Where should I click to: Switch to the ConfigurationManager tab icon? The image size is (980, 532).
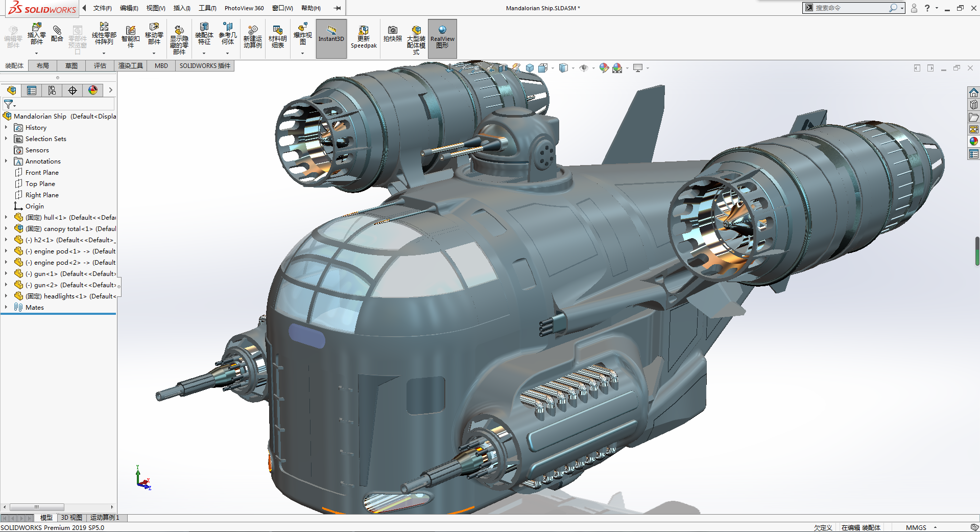pos(52,90)
